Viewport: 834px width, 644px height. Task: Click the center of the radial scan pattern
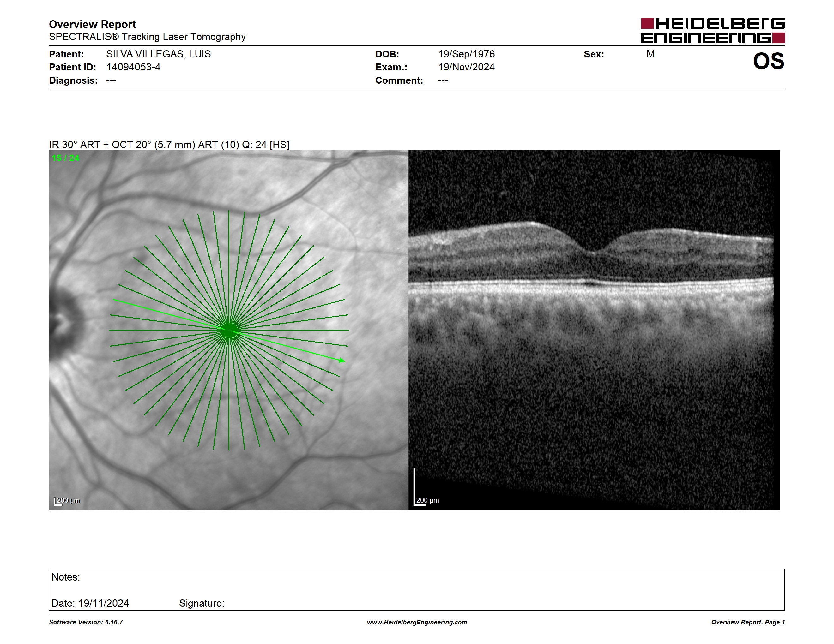coord(229,330)
